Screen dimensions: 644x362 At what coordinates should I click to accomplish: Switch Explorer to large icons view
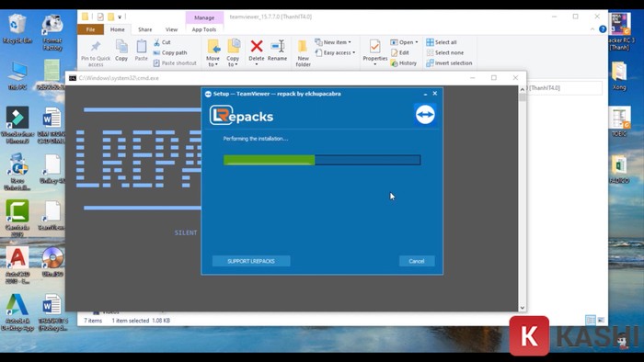pyautogui.click(x=601, y=320)
